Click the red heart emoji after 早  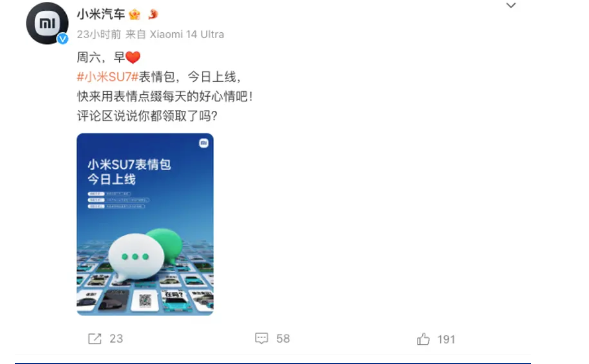tap(133, 58)
